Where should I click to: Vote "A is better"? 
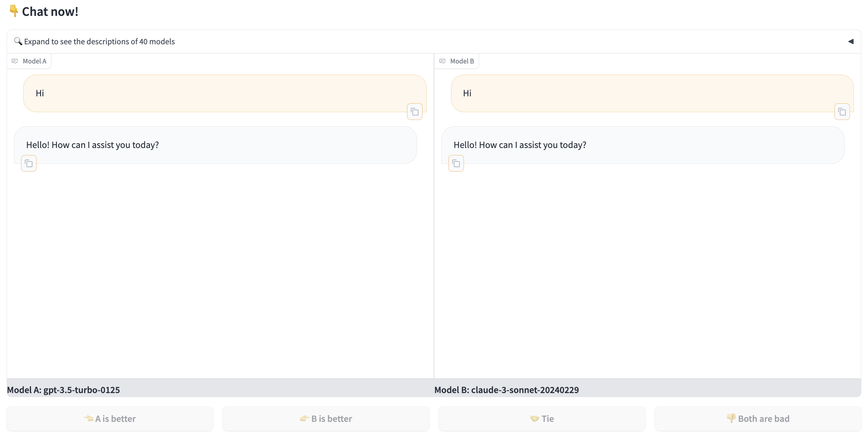tap(110, 419)
